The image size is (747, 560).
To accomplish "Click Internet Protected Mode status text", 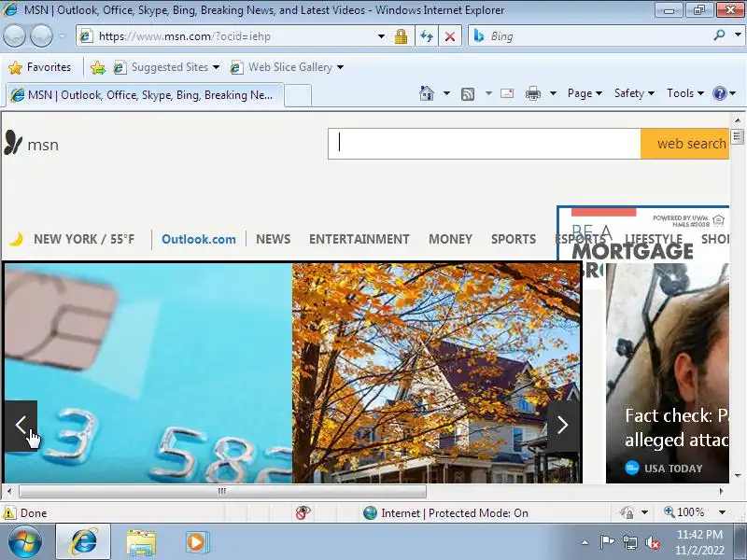I will click(455, 512).
